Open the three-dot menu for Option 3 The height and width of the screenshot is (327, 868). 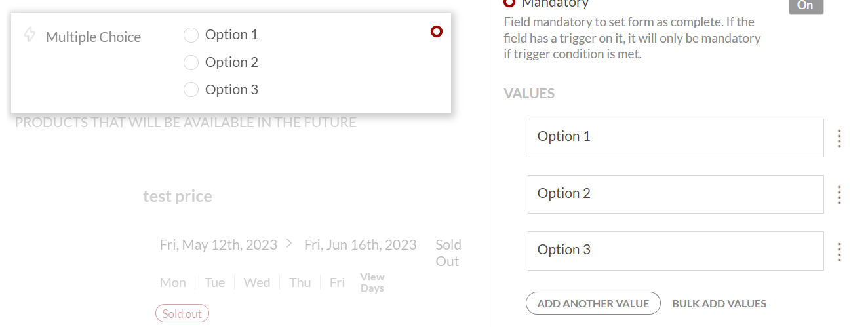839,251
